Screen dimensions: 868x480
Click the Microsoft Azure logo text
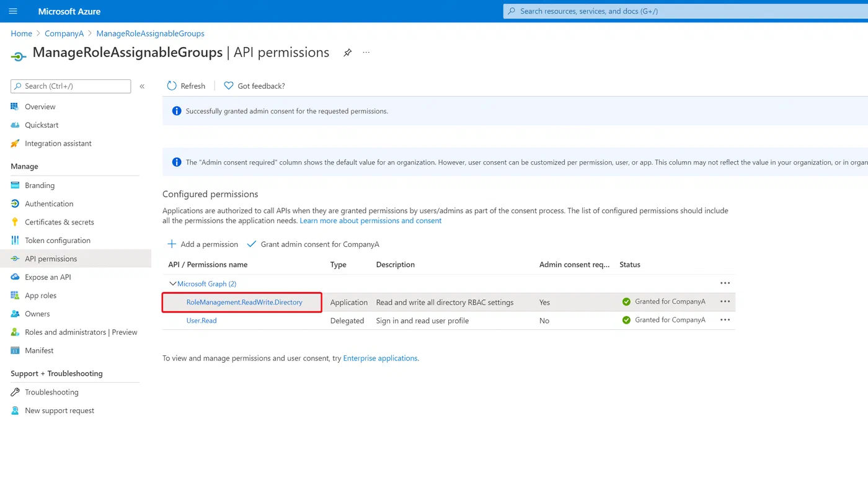tap(69, 11)
